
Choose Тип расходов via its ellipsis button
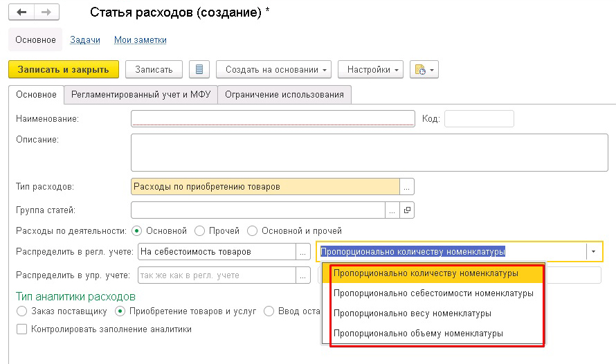406,187
